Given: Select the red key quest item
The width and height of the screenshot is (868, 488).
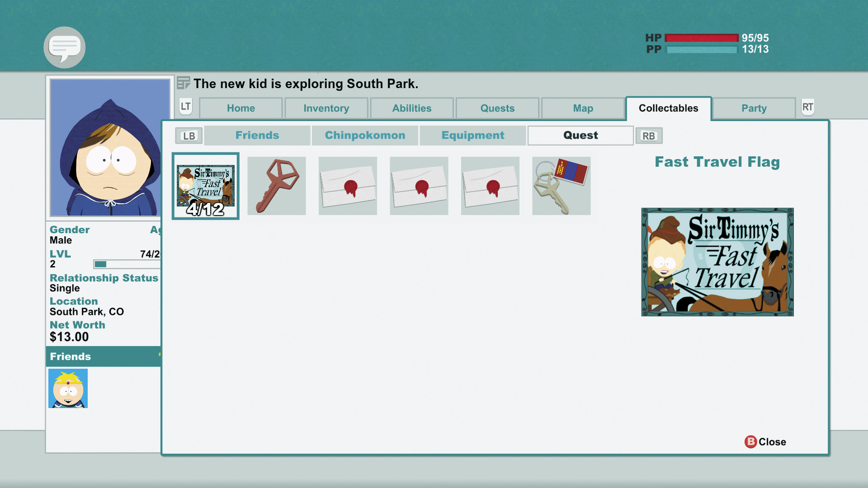Looking at the screenshot, I should pyautogui.click(x=277, y=186).
